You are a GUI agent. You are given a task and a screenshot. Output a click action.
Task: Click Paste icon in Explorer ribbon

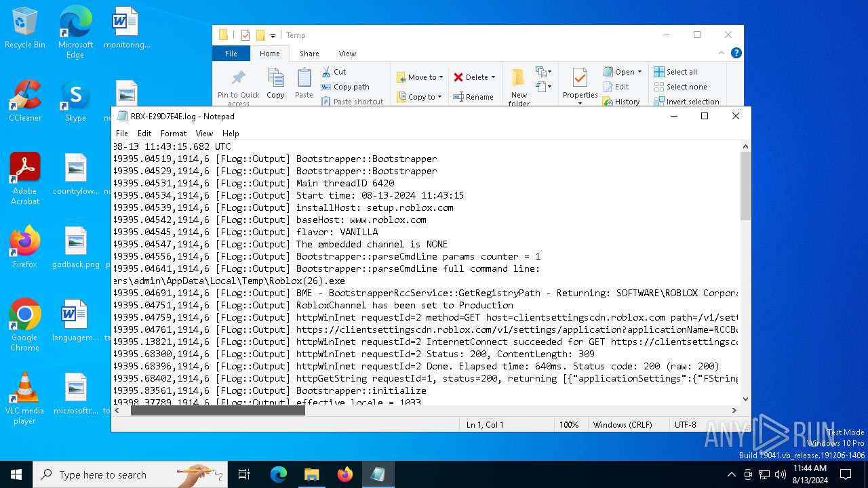point(304,83)
